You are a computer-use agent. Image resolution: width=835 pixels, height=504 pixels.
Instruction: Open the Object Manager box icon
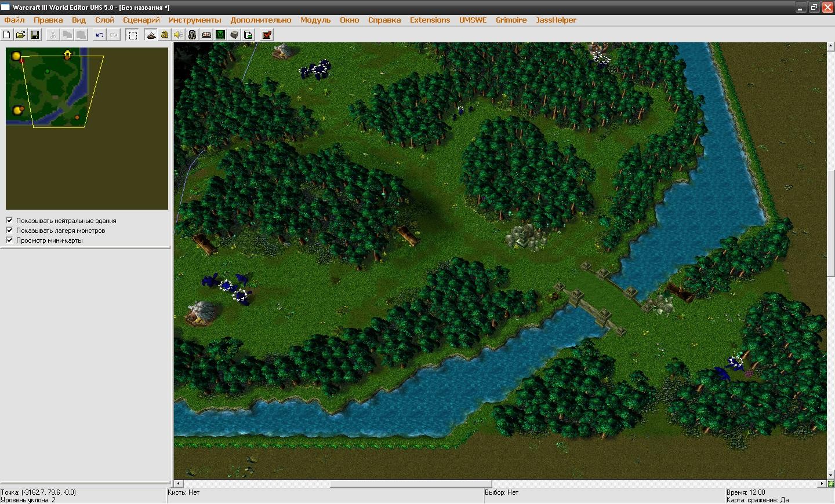coord(234,35)
